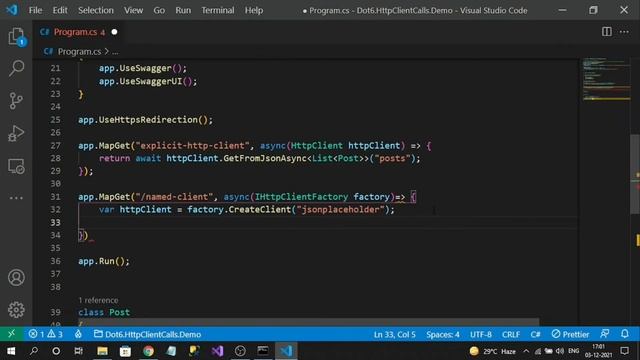
Task: Open Accounts menu icon
Action: tap(16, 278)
